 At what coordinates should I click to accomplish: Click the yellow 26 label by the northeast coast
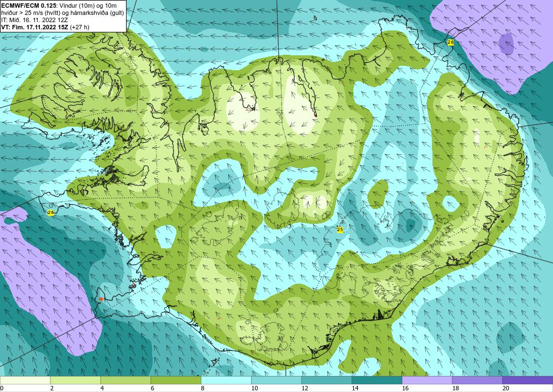click(450, 42)
